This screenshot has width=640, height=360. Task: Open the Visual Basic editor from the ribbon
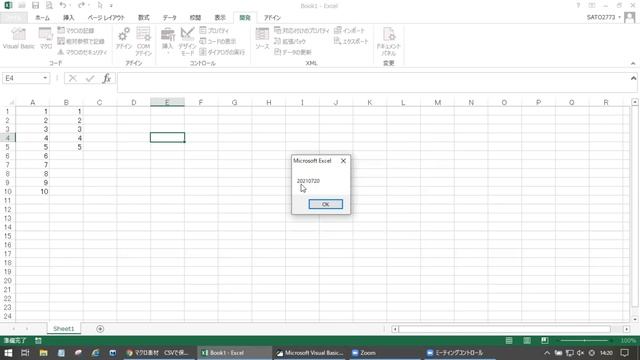pos(18,38)
